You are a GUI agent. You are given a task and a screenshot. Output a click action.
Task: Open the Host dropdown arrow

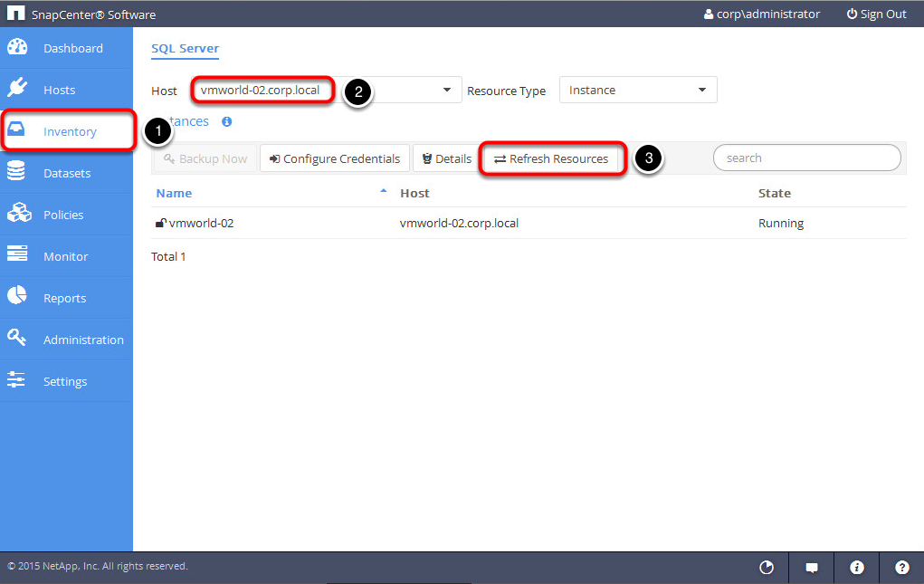click(x=447, y=91)
